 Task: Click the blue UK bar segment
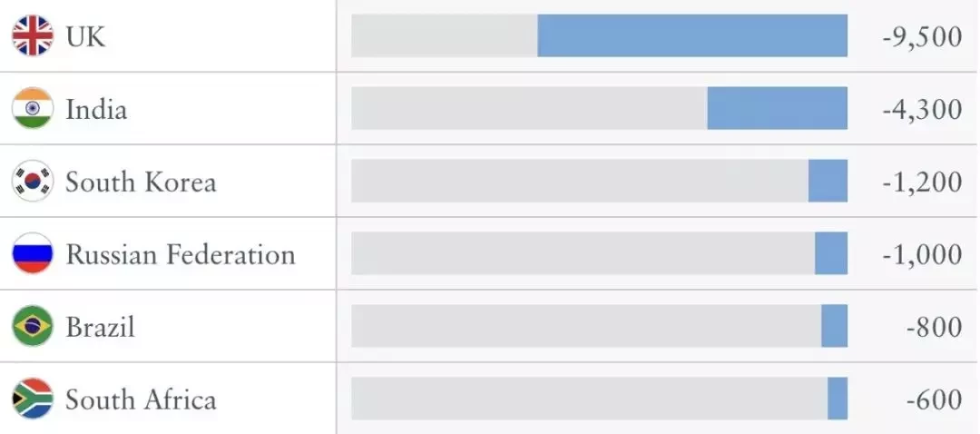692,35
